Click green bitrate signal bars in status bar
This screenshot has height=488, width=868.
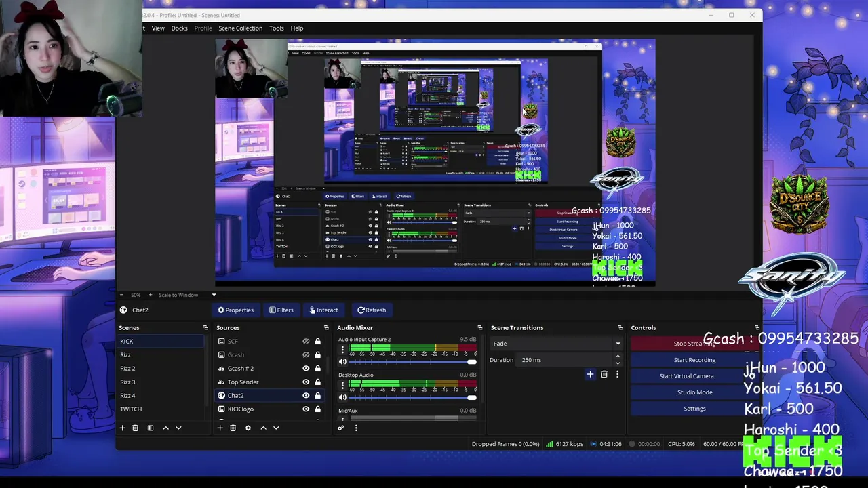(x=549, y=444)
